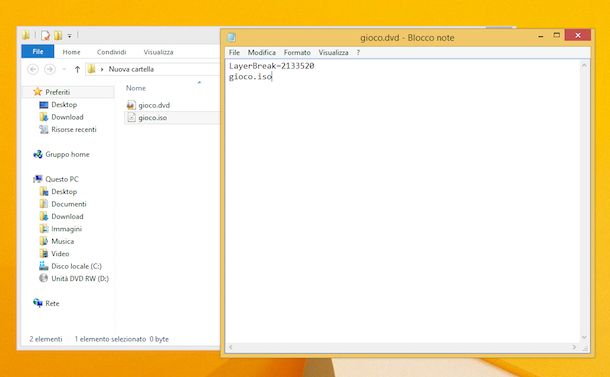This screenshot has width=610, height=377.
Task: Click the Musica folder icon
Action: pos(44,241)
